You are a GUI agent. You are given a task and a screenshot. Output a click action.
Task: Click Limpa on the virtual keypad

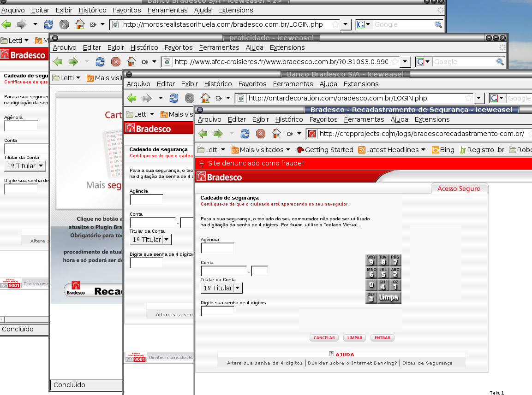(389, 297)
